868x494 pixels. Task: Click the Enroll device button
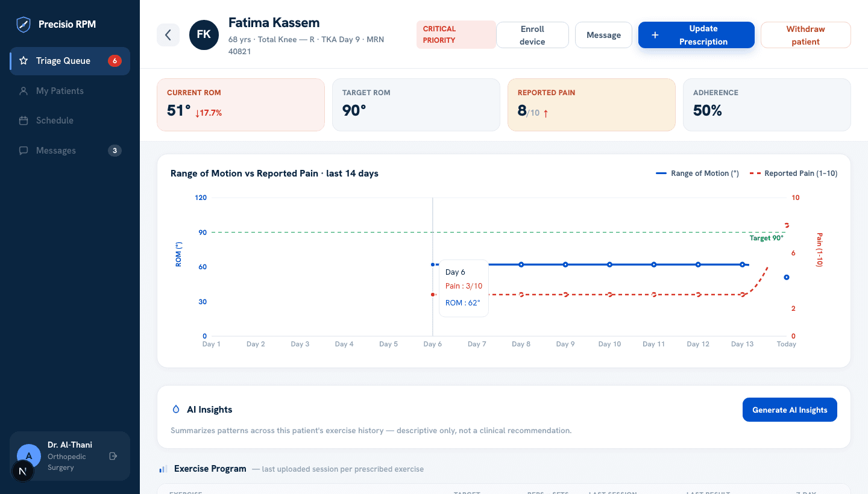pos(532,35)
